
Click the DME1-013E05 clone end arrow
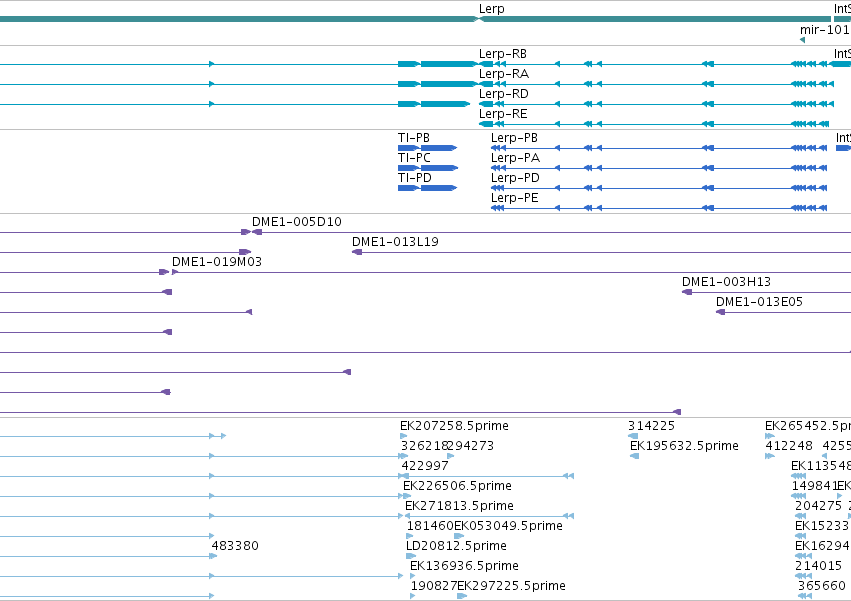pos(721,312)
